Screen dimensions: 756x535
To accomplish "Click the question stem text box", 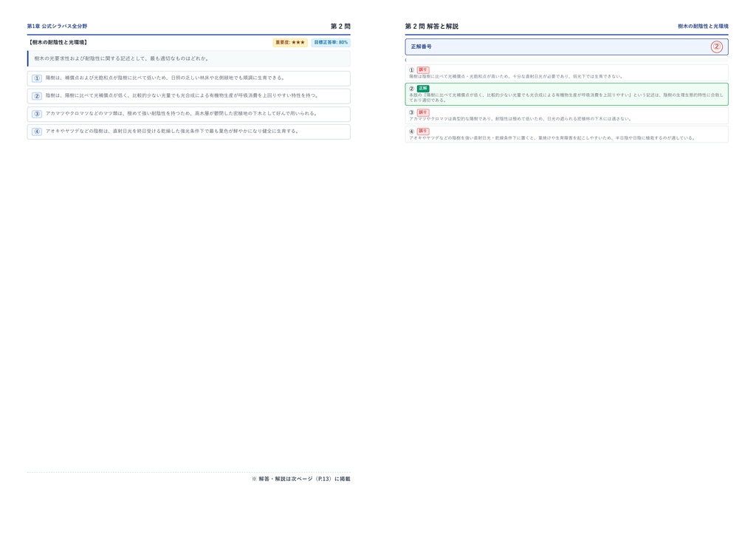I will point(188,58).
